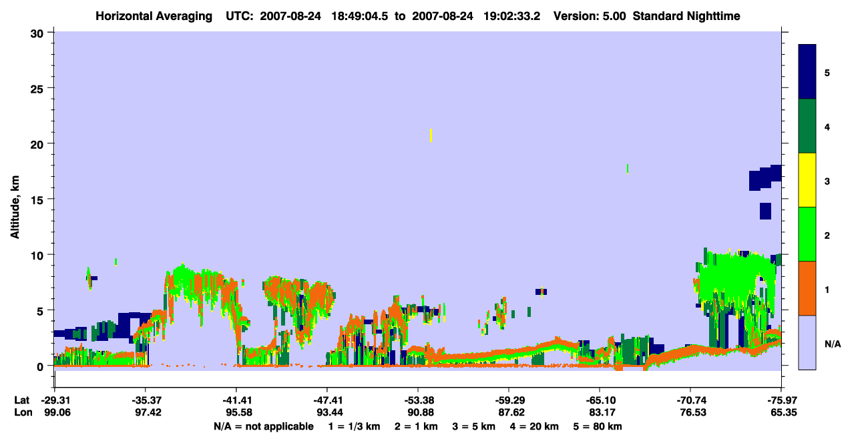The width and height of the screenshot is (868, 445).
Task: Click the y-axis tick label 0
Action: click(41, 366)
